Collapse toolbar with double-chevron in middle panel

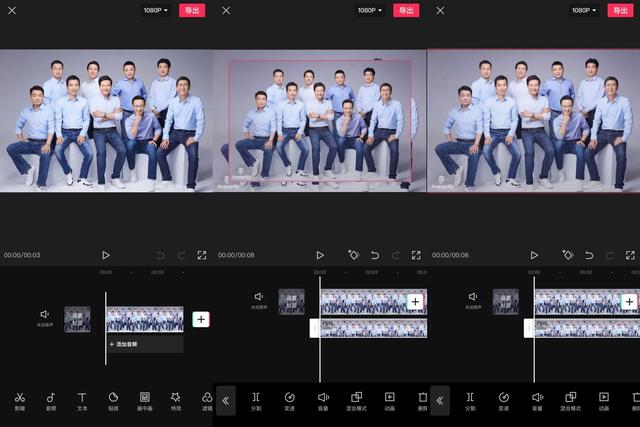click(226, 400)
